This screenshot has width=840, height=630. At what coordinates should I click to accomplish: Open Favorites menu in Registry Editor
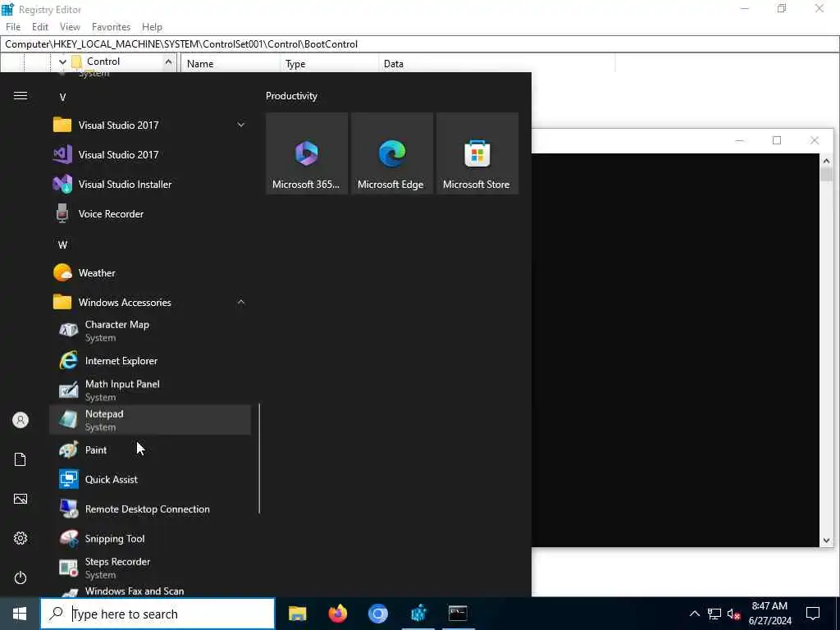[x=111, y=27]
